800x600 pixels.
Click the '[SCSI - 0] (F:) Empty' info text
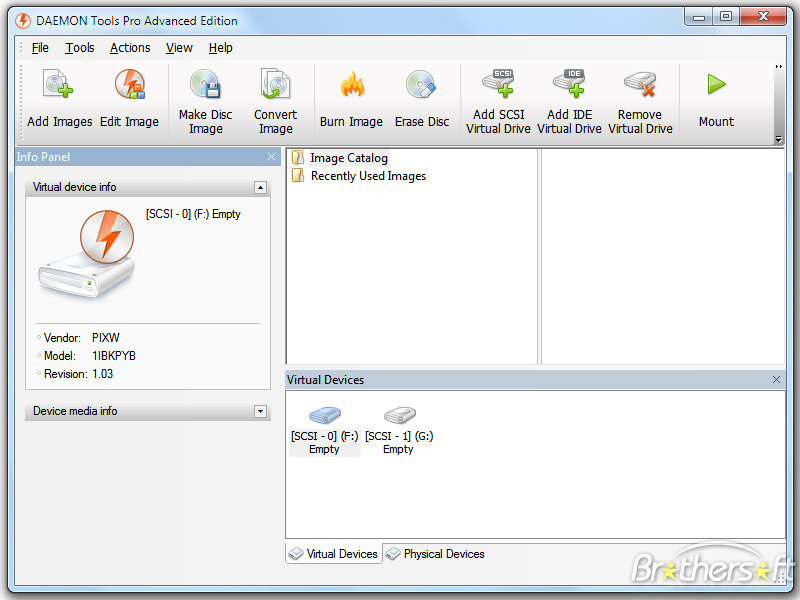coord(193,214)
